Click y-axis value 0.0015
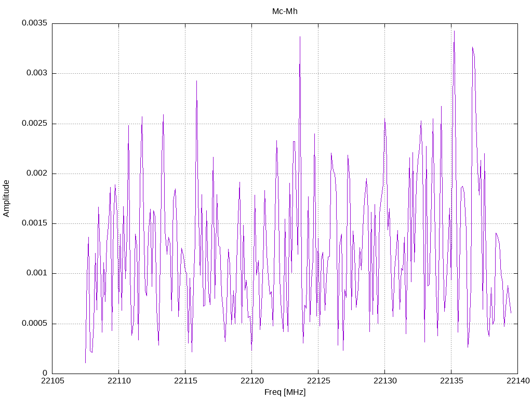 [x=35, y=223]
